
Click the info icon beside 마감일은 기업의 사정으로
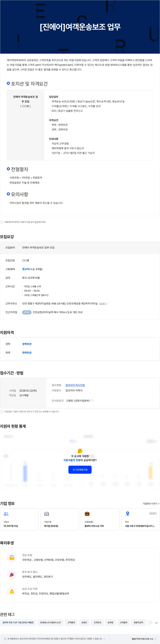pyautogui.click(x=2, y=412)
